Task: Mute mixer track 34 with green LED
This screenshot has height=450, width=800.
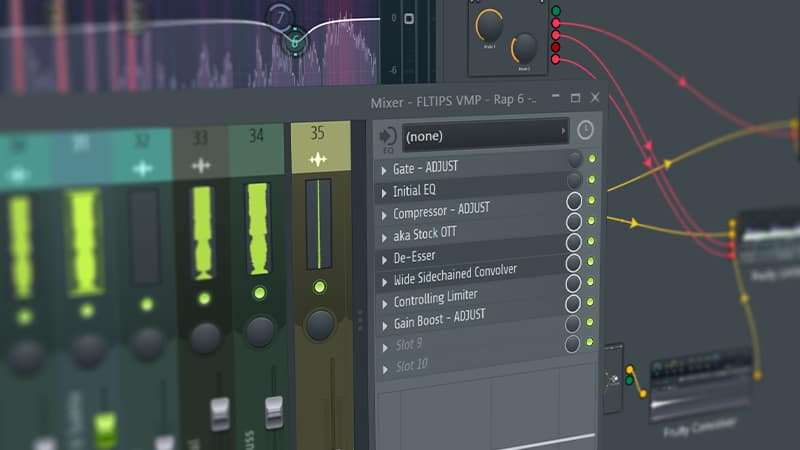Action: coord(260,293)
